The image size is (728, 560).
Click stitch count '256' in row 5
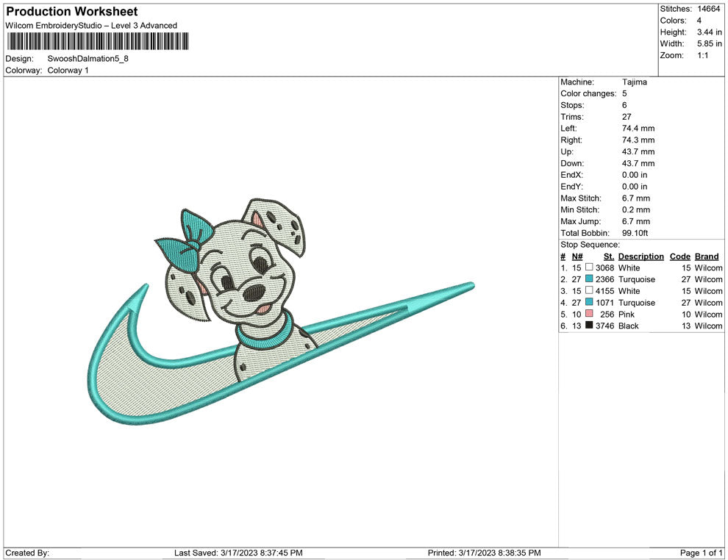tap(607, 314)
